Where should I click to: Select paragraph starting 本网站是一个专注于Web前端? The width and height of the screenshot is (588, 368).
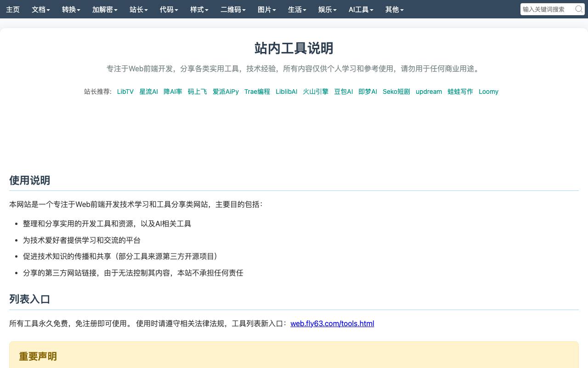pyautogui.click(x=136, y=204)
